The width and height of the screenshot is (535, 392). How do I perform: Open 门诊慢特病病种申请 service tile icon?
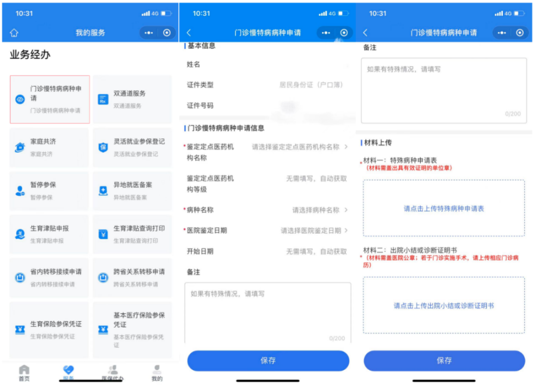pyautogui.click(x=20, y=100)
